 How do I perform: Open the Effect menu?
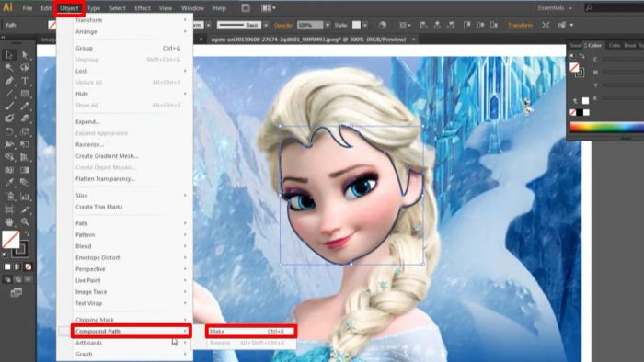tap(143, 7)
